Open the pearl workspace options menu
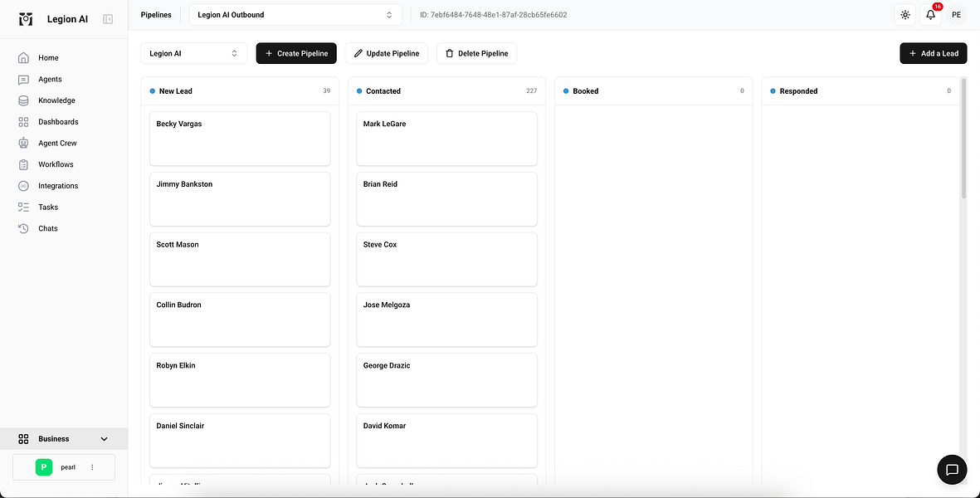The height and width of the screenshot is (498, 980). (92, 466)
